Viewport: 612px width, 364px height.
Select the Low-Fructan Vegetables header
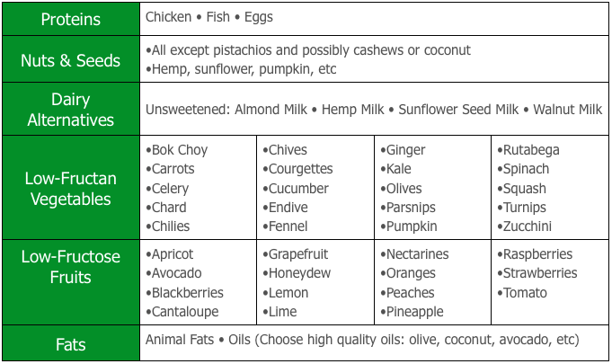point(71,189)
